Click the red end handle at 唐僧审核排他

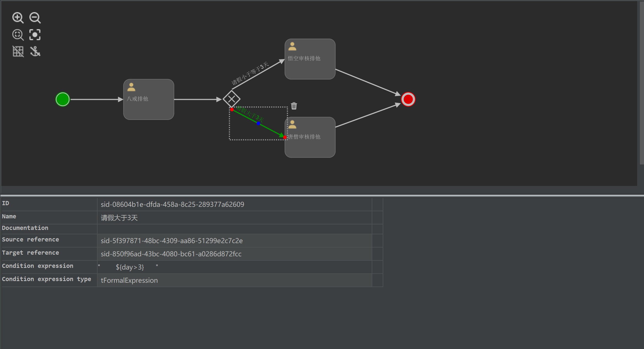[285, 137]
